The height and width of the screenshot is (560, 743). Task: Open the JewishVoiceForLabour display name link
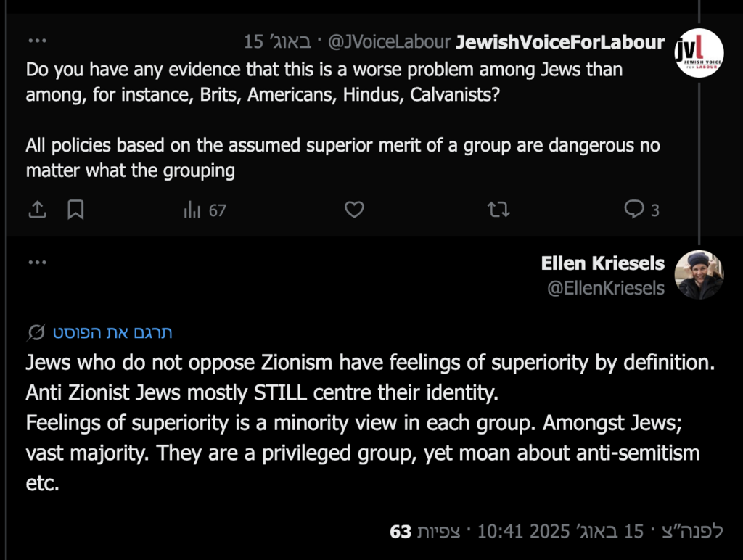click(x=559, y=42)
